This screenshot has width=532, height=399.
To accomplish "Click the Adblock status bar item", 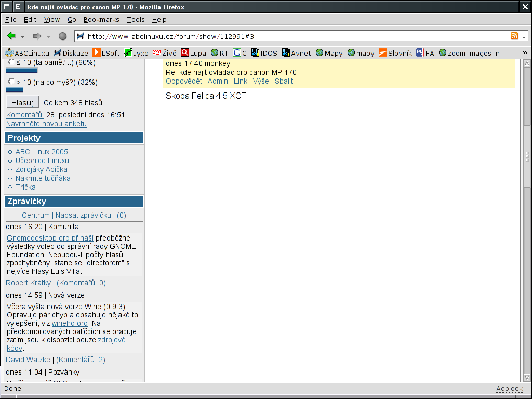I will click(x=509, y=389).
